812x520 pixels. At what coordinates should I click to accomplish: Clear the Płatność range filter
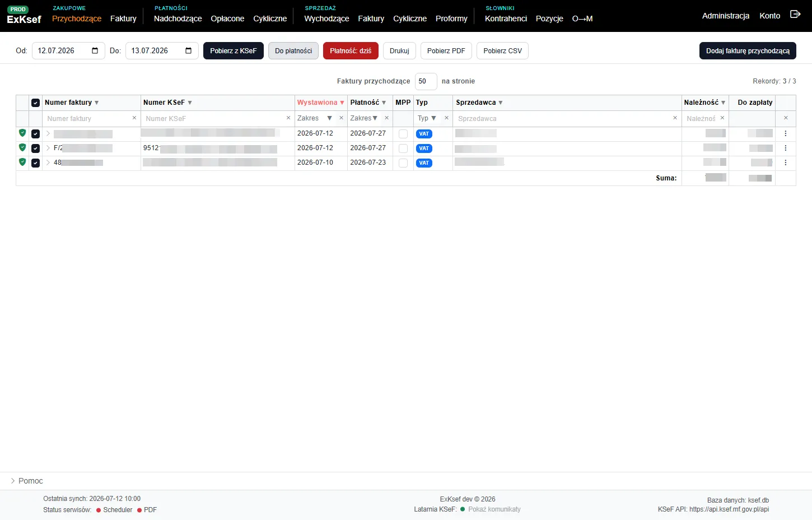386,118
